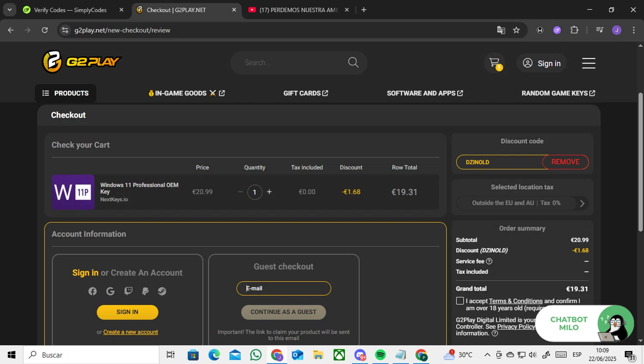This screenshot has height=364, width=644.
Task: Open the shopping cart icon
Action: 495,63
